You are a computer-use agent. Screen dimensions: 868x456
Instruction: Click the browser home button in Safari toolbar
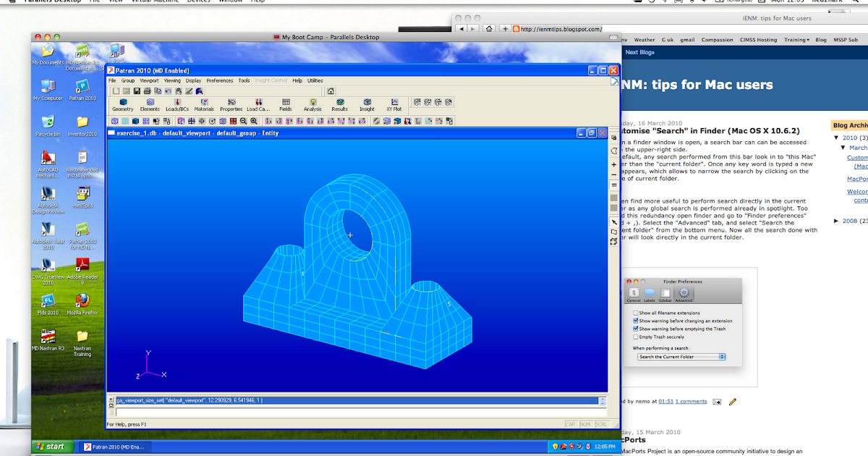tap(490, 29)
